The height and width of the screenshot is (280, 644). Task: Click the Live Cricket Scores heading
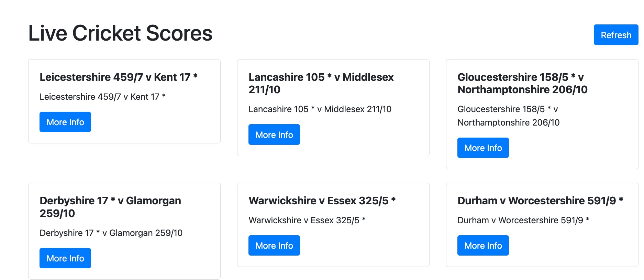point(120,33)
